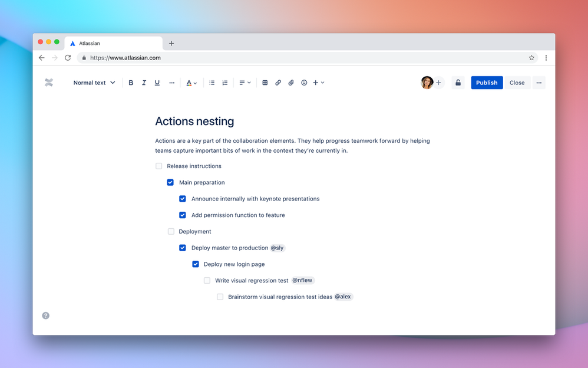Click the Deploy new login page text

pyautogui.click(x=234, y=264)
